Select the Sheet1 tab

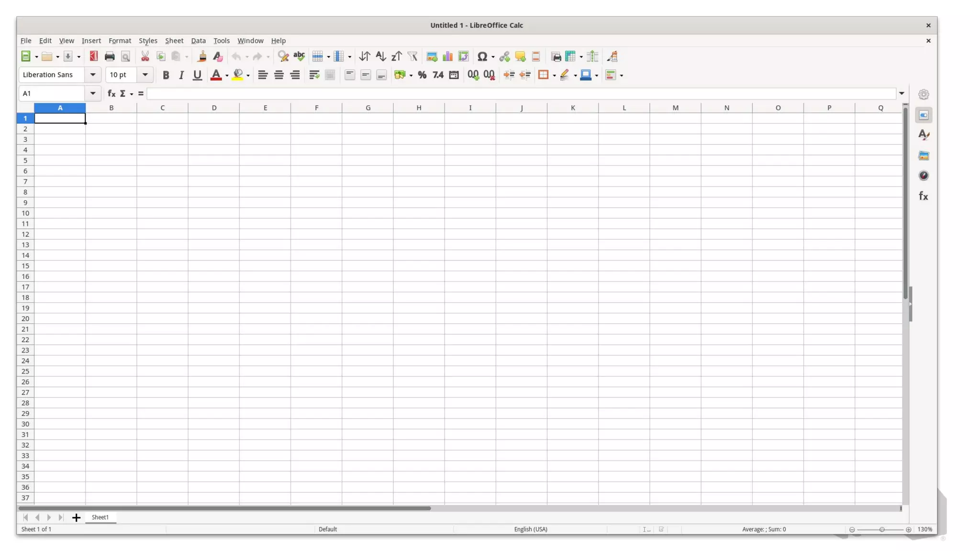tap(100, 517)
